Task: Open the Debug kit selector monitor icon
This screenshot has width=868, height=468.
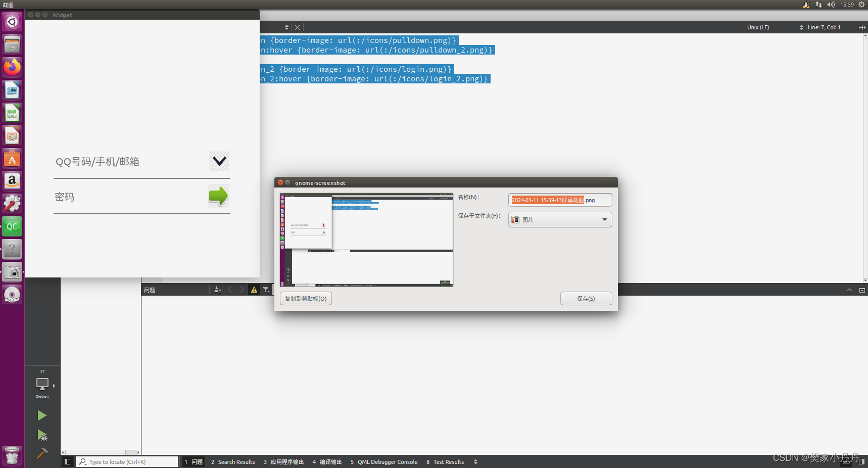Action: click(x=42, y=385)
